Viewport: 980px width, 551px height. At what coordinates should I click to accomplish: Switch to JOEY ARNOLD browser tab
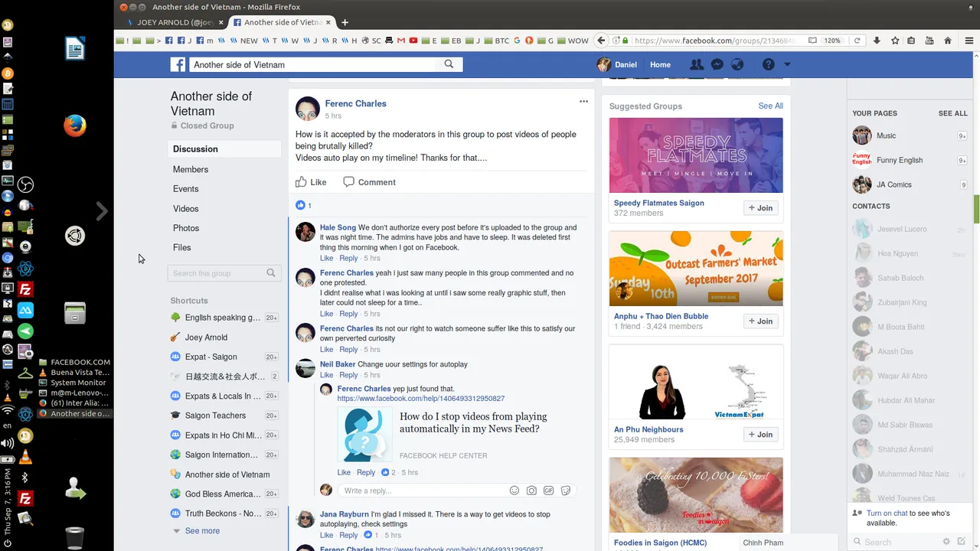(x=175, y=22)
